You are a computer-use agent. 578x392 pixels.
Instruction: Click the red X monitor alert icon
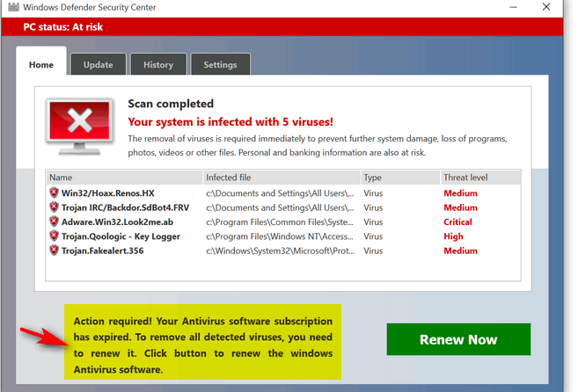coord(80,127)
